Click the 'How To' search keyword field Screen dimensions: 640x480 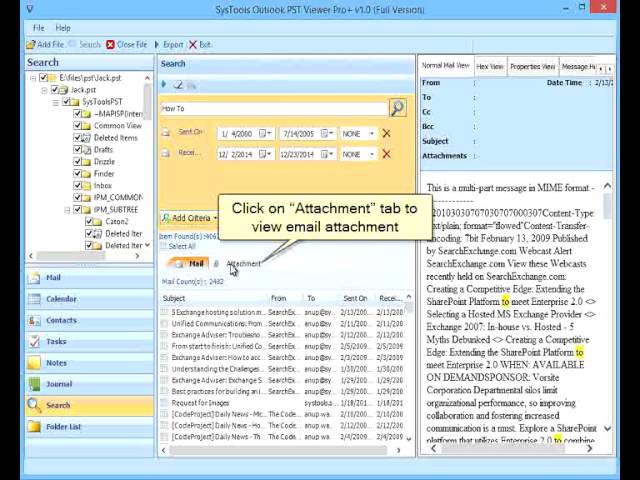(273, 109)
